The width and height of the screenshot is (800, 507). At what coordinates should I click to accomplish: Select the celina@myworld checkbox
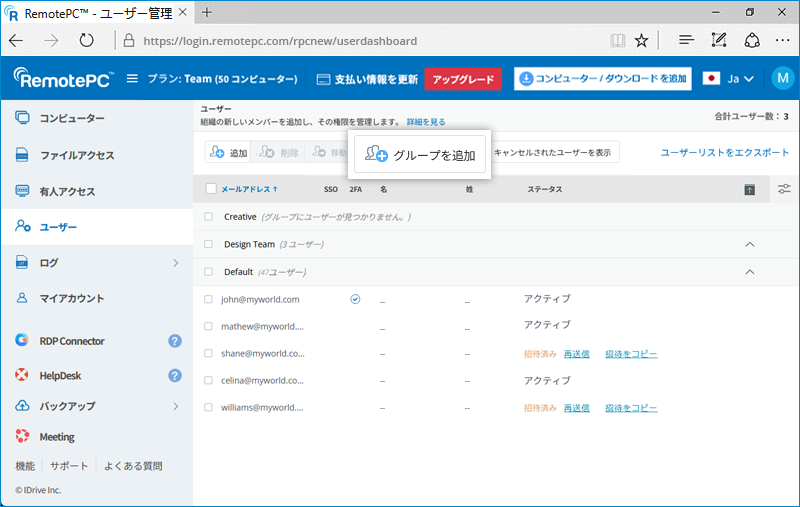click(x=208, y=380)
